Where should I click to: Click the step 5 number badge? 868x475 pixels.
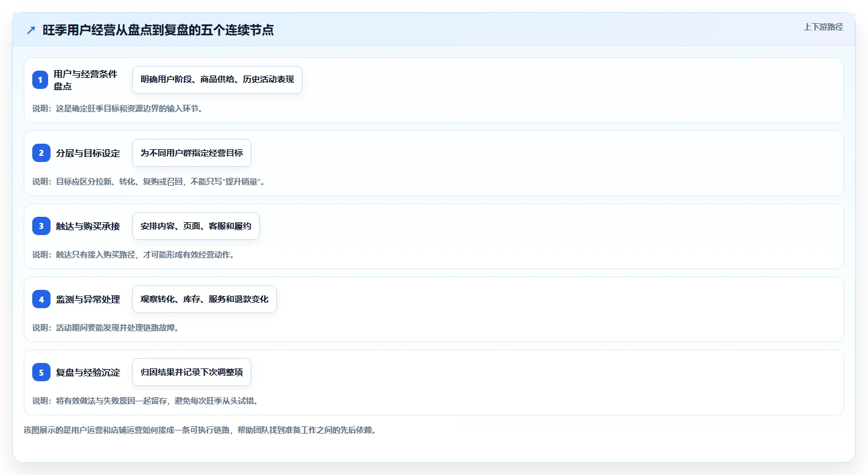click(x=41, y=372)
